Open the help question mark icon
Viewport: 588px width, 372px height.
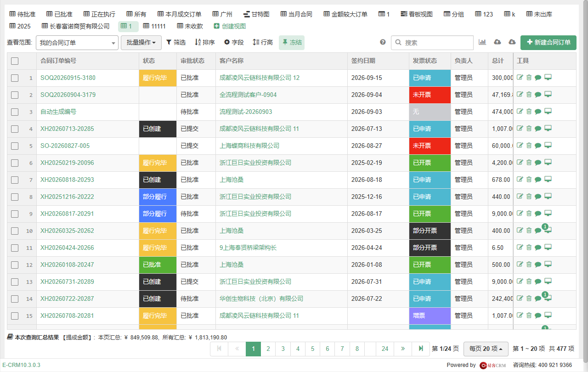tap(383, 42)
